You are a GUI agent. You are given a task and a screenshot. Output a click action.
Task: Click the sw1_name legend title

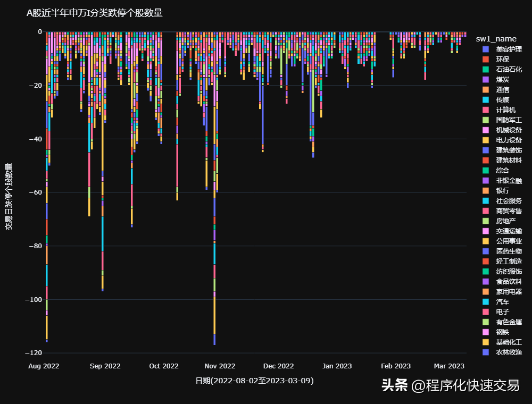[x=496, y=39]
